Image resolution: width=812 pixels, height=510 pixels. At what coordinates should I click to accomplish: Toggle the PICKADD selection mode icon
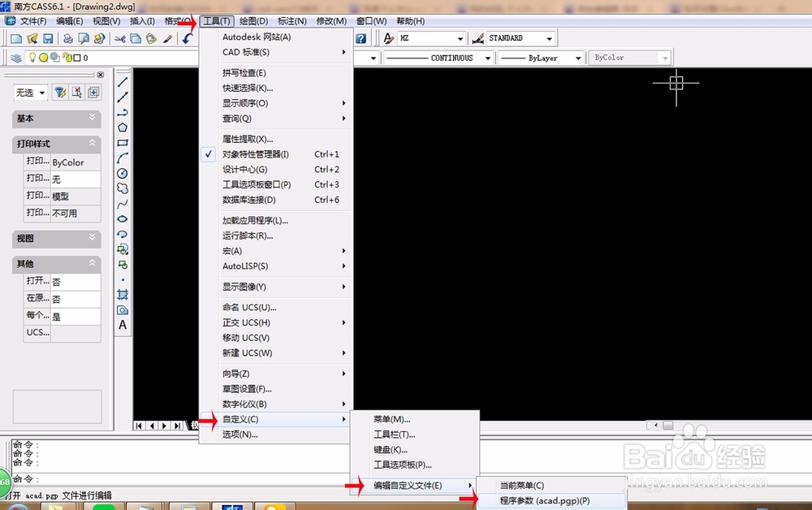tap(93, 93)
